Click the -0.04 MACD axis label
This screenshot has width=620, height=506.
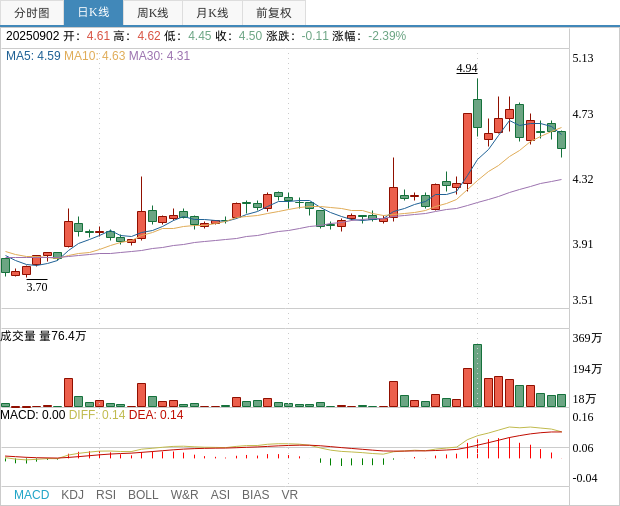point(584,478)
